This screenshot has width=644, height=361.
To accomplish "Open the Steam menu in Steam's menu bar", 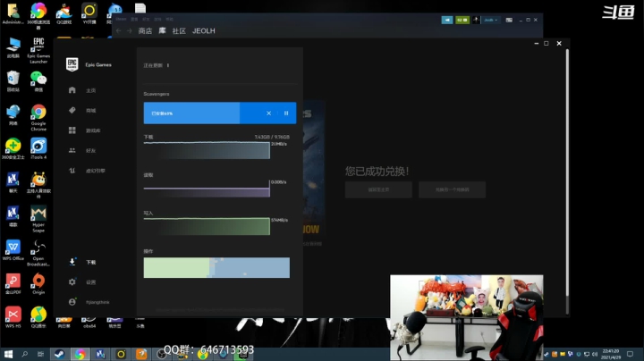I will pyautogui.click(x=121, y=19).
